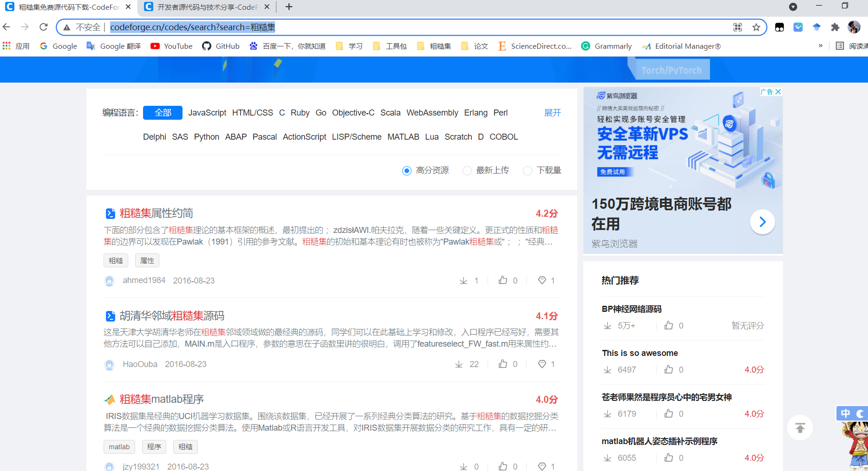Filter results by MATLAB language
The image size is (868, 471).
pos(403,137)
